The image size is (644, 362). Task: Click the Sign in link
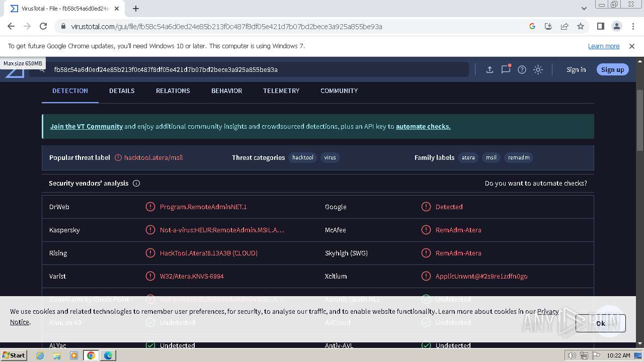click(x=576, y=70)
